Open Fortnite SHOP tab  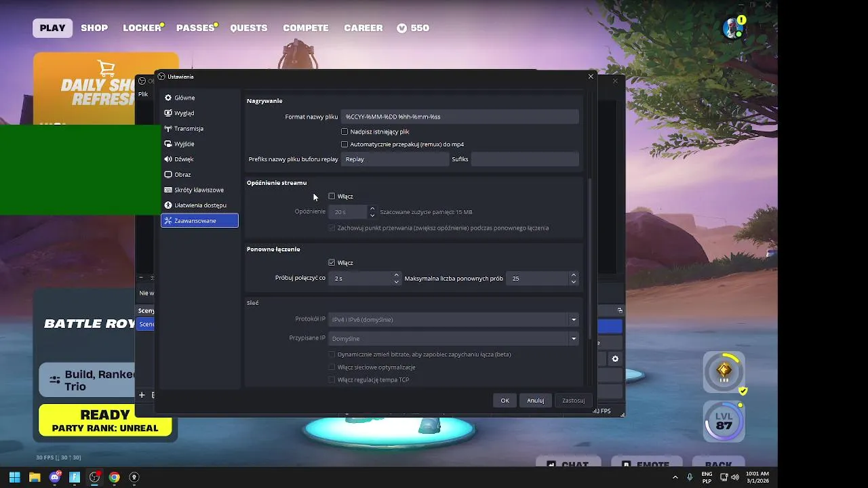click(x=94, y=28)
